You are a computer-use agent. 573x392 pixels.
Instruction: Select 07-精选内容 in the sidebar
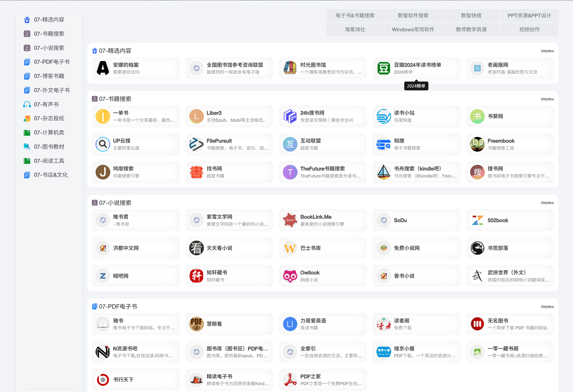click(49, 20)
